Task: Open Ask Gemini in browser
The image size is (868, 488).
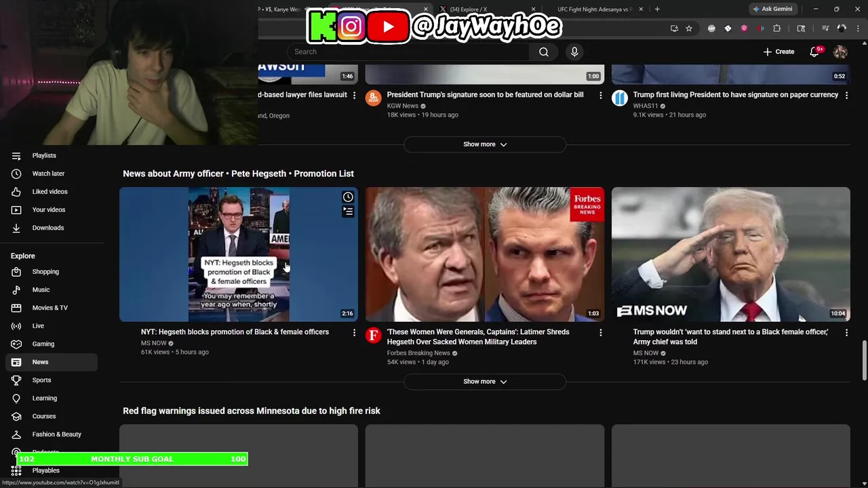Action: (x=772, y=9)
